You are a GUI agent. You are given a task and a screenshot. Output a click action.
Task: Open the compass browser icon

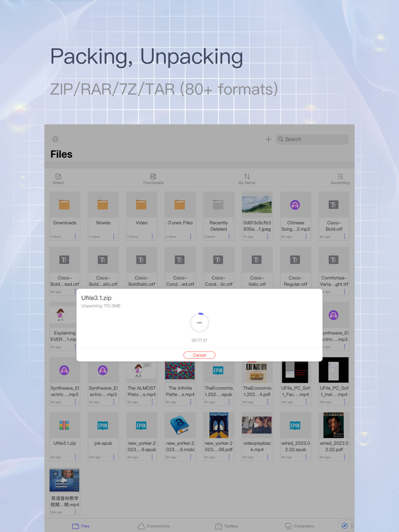click(x=344, y=526)
